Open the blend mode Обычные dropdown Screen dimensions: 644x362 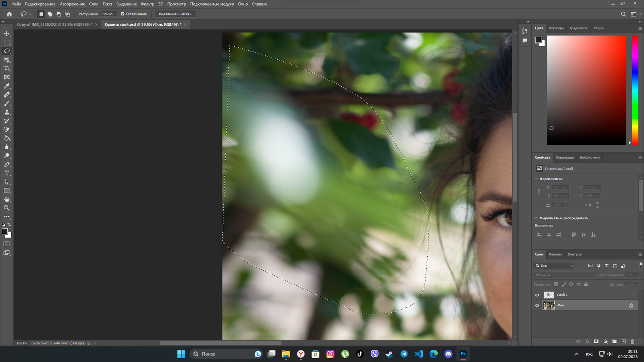[x=564, y=275]
